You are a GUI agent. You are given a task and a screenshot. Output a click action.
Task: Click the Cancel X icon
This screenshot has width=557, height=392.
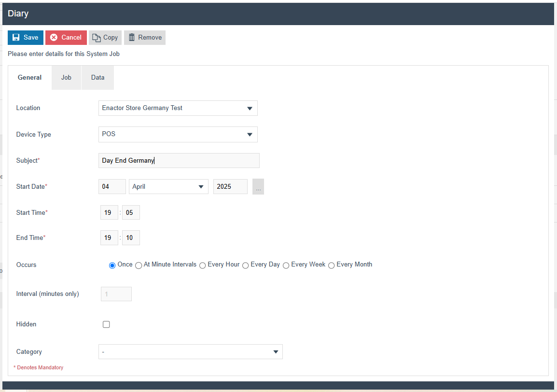tap(54, 38)
